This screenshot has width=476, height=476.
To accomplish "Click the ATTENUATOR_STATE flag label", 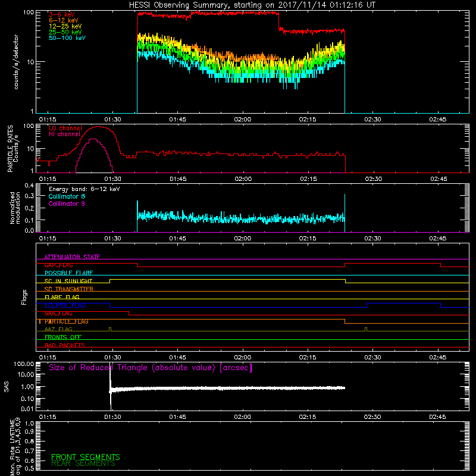I will click(x=72, y=257).
